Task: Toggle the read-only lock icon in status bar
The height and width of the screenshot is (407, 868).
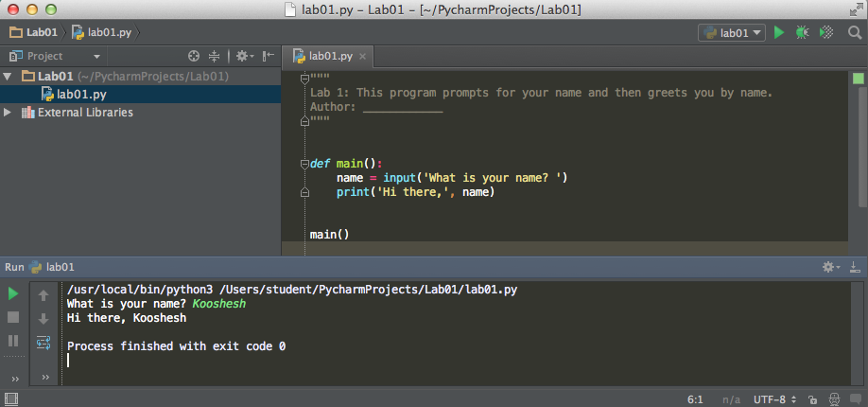Action: click(813, 399)
